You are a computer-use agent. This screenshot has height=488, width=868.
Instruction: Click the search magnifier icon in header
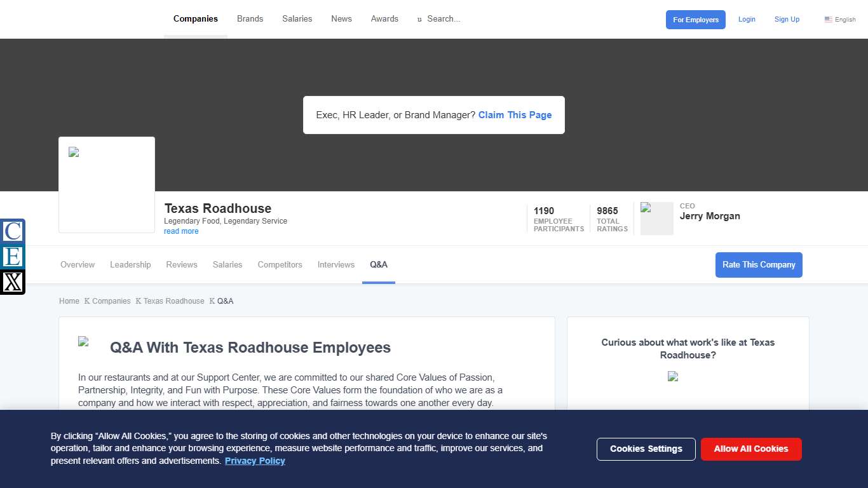(419, 20)
